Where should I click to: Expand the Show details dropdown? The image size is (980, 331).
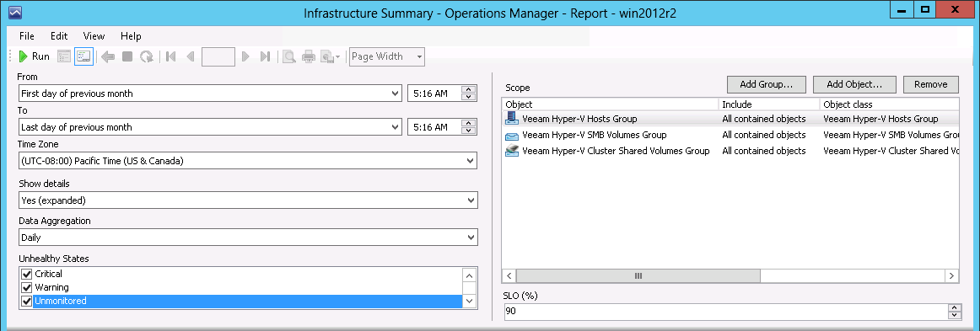click(471, 200)
